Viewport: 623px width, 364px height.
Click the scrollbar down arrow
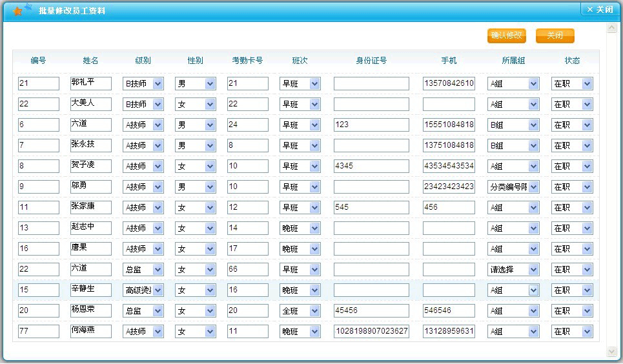612,351
